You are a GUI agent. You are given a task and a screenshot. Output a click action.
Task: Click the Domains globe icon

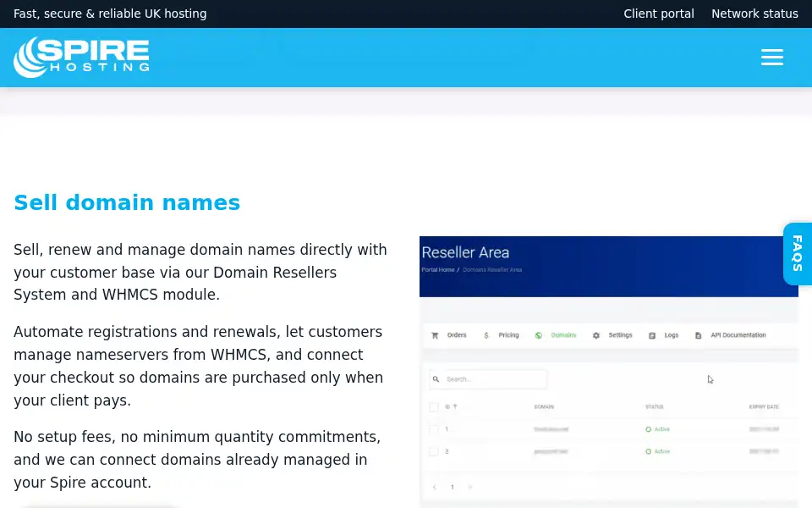tap(539, 335)
